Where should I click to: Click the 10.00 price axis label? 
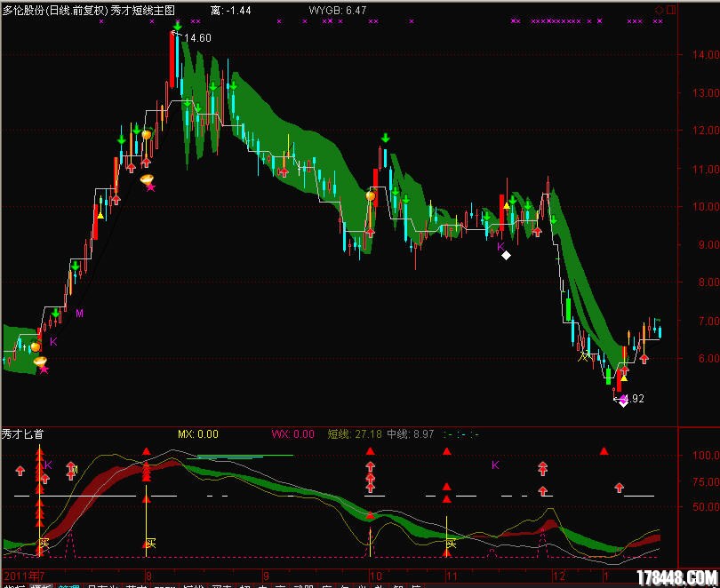point(706,206)
